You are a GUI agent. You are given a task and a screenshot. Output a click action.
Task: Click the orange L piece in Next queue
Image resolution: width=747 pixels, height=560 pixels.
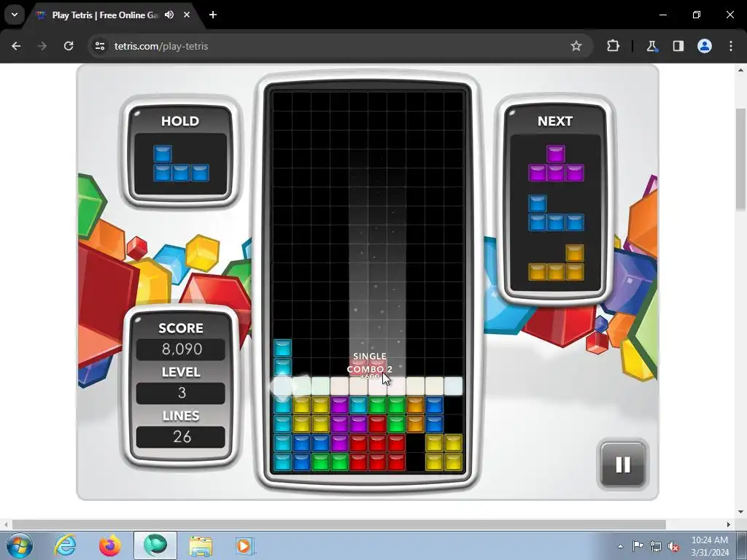pos(556,262)
